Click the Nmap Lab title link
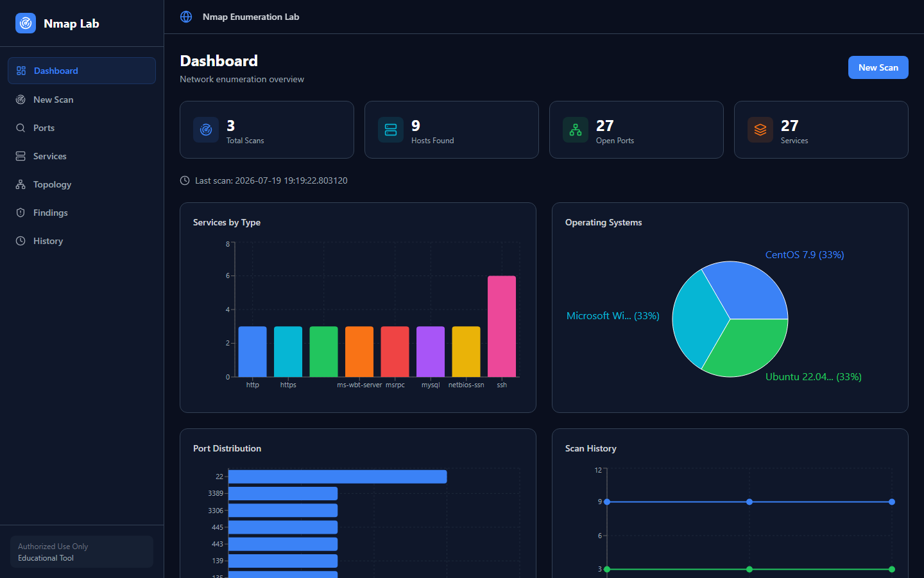924x578 pixels. pos(71,24)
